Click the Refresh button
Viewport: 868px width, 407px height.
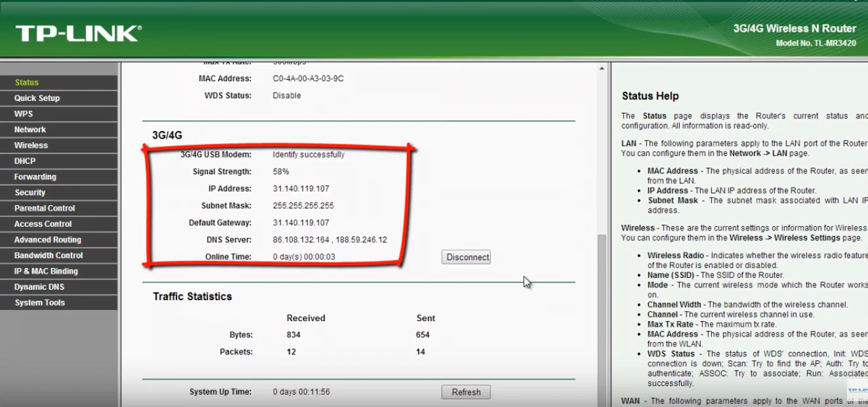(465, 391)
